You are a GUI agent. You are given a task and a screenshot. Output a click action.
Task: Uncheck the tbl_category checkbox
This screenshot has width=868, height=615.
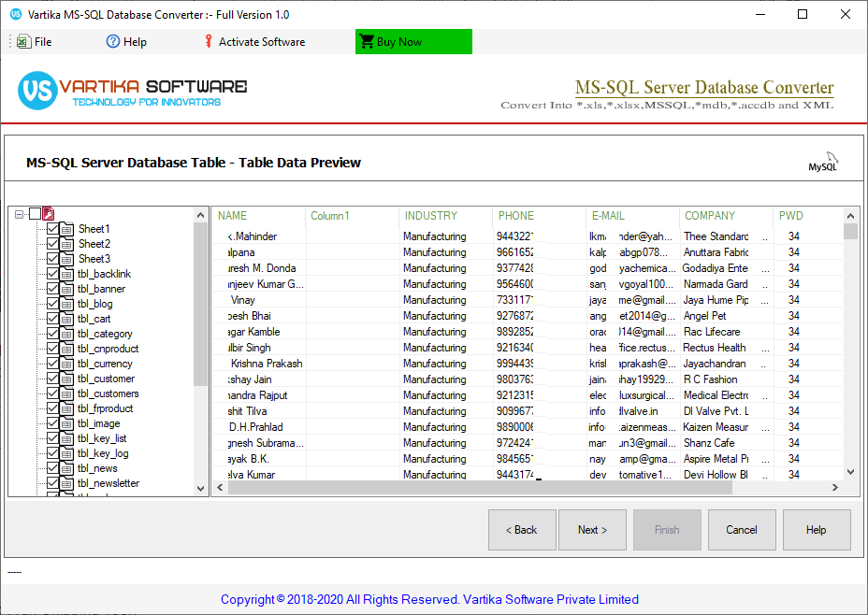(52, 333)
